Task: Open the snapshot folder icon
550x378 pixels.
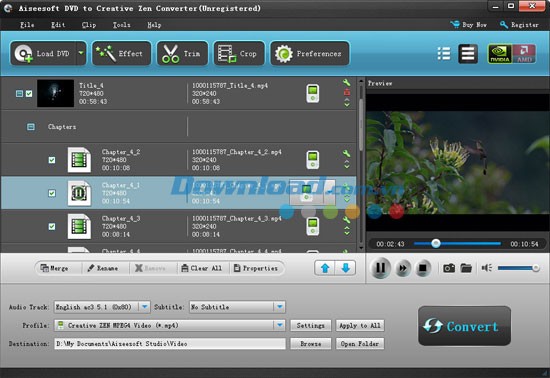Action: click(x=466, y=268)
